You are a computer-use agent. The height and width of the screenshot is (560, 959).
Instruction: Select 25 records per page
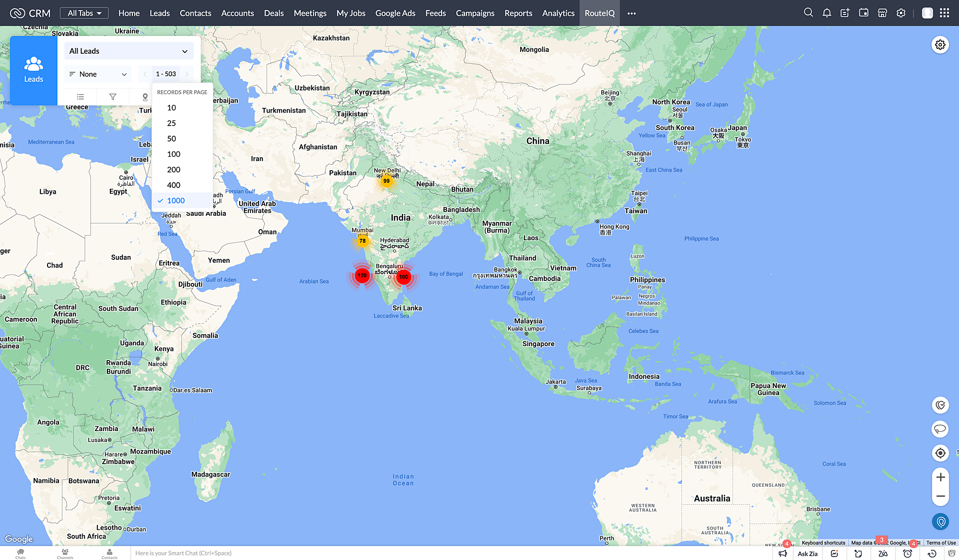(x=182, y=123)
